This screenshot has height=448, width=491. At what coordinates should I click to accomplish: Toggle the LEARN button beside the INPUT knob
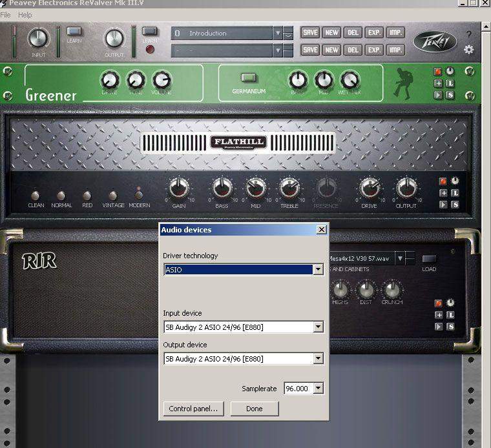coord(74,31)
